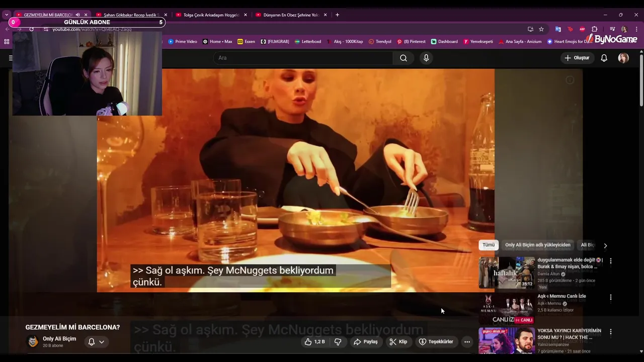Open Only Ali Biçim channel avatar
The height and width of the screenshot is (362, 644).
pos(33,342)
